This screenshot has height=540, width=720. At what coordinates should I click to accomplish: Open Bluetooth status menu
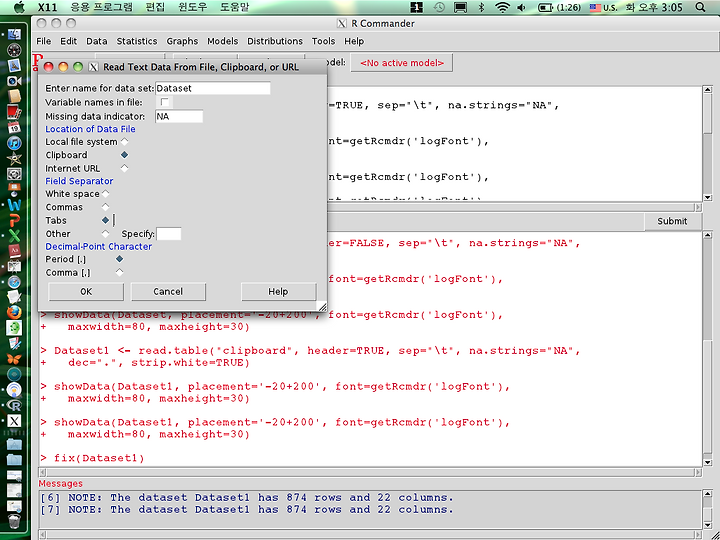(481, 7)
